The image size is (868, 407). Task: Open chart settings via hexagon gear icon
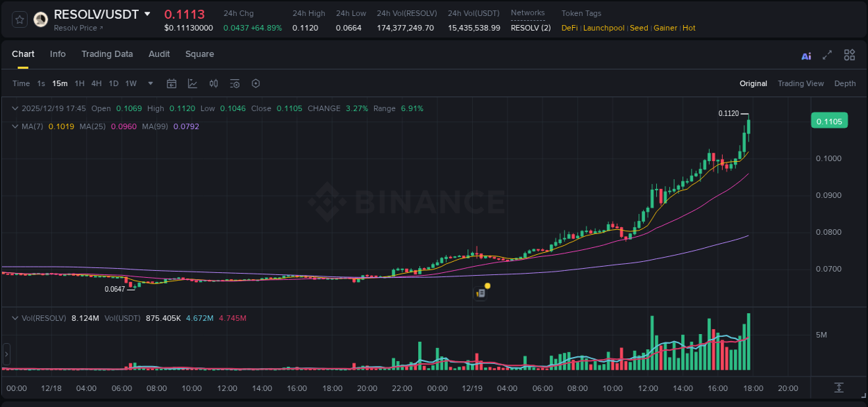(256, 83)
